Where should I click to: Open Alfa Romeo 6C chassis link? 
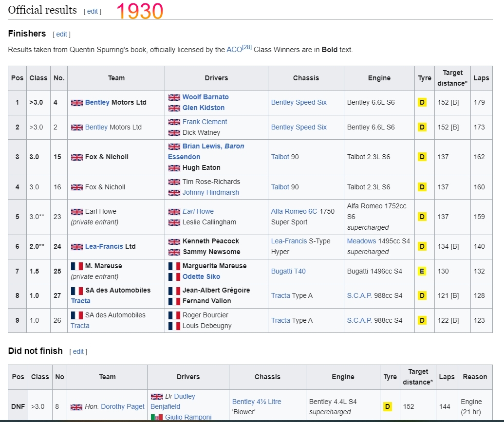point(294,211)
